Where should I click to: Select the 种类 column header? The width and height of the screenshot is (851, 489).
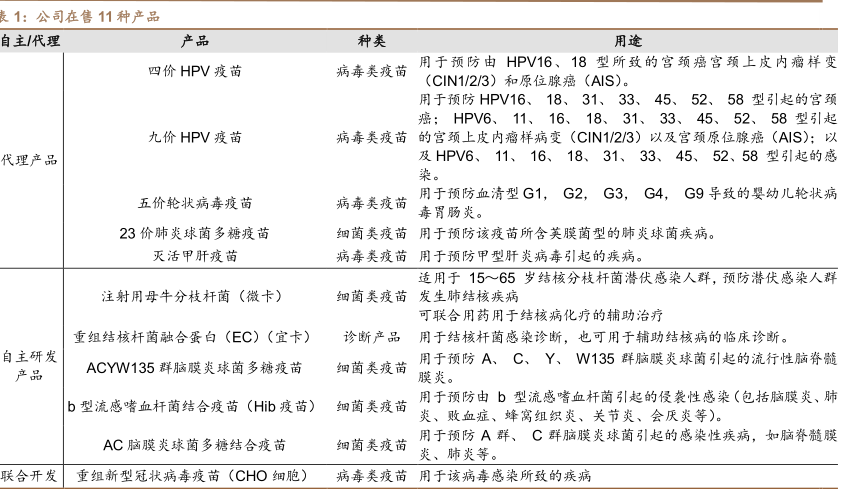tap(372, 41)
